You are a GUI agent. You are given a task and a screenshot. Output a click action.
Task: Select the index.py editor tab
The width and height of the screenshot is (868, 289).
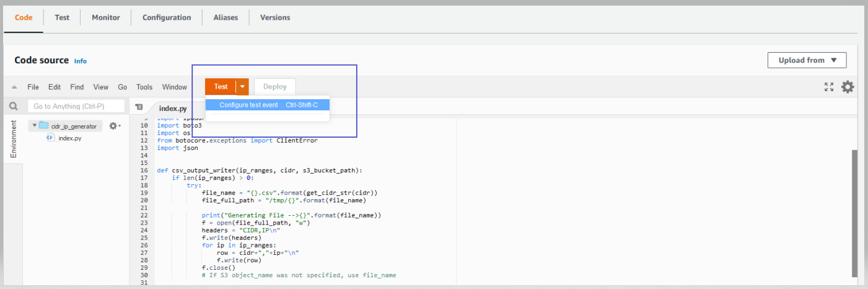(x=173, y=108)
